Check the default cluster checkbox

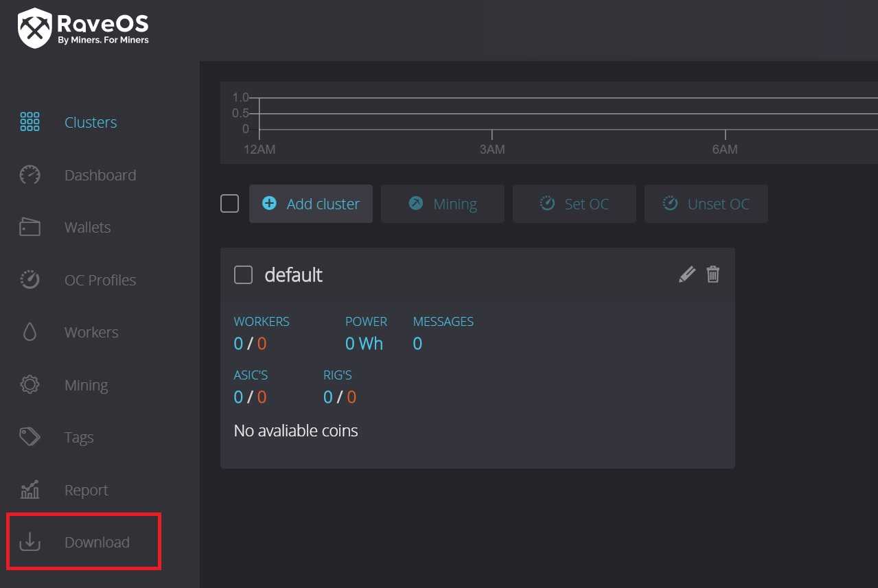pos(243,274)
